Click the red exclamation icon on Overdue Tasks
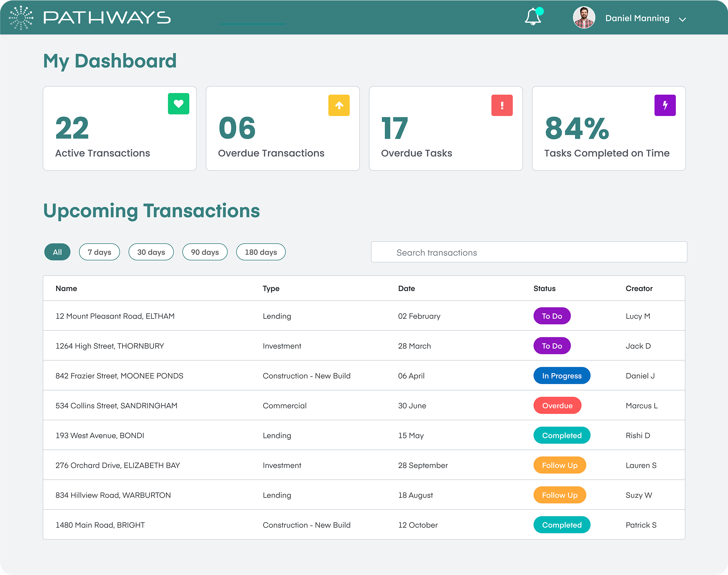This screenshot has width=728, height=575. point(501,106)
